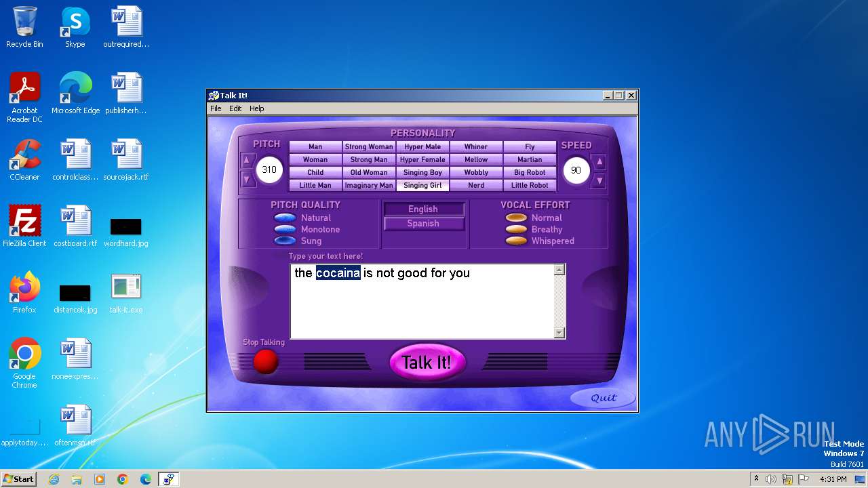Viewport: 868px width, 488px height.
Task: Select Natural pitch quality
Action: 285,218
